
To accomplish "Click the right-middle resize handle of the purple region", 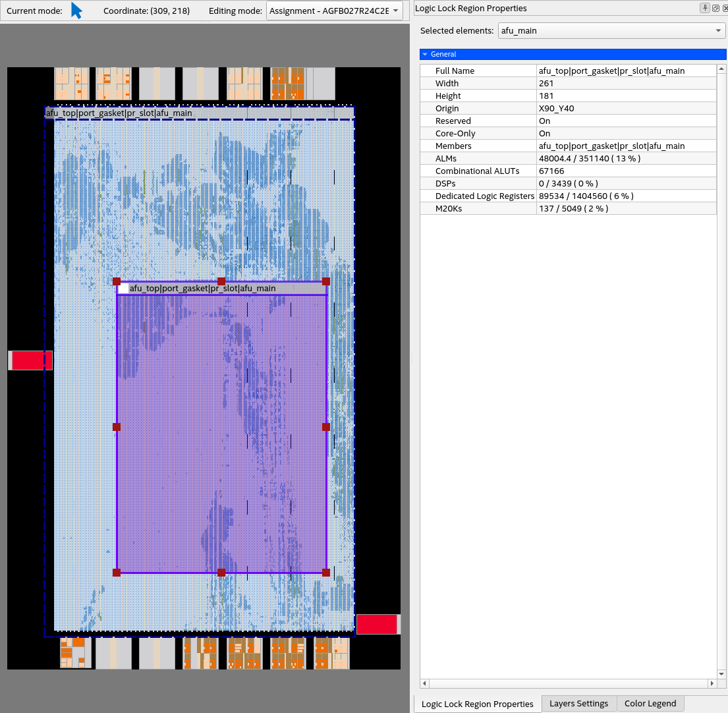I will coord(326,427).
